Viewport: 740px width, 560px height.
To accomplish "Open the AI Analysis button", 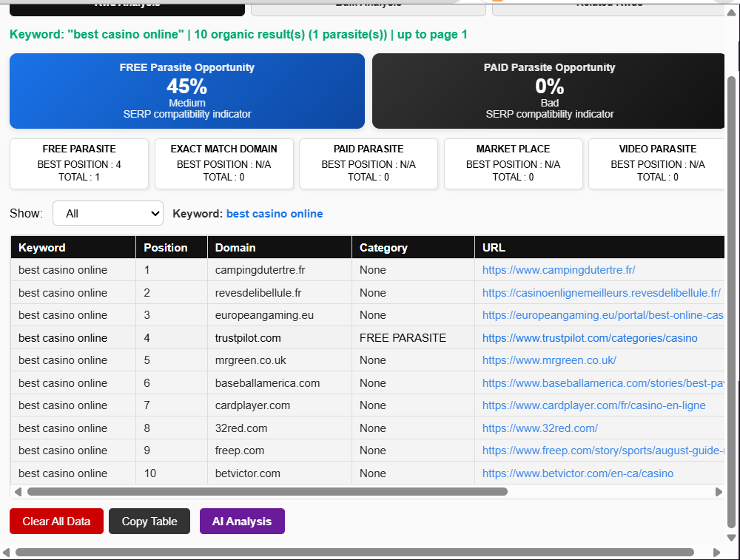I will [242, 522].
